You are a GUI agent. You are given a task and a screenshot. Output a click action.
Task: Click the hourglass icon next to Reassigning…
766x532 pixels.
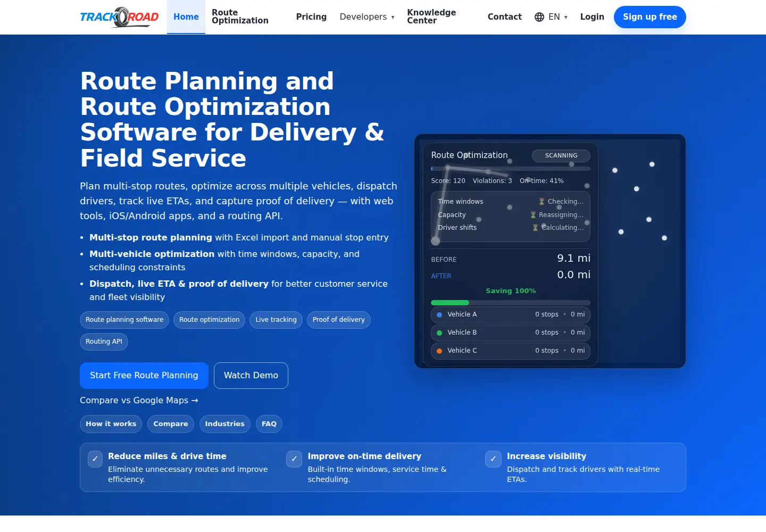pos(533,215)
